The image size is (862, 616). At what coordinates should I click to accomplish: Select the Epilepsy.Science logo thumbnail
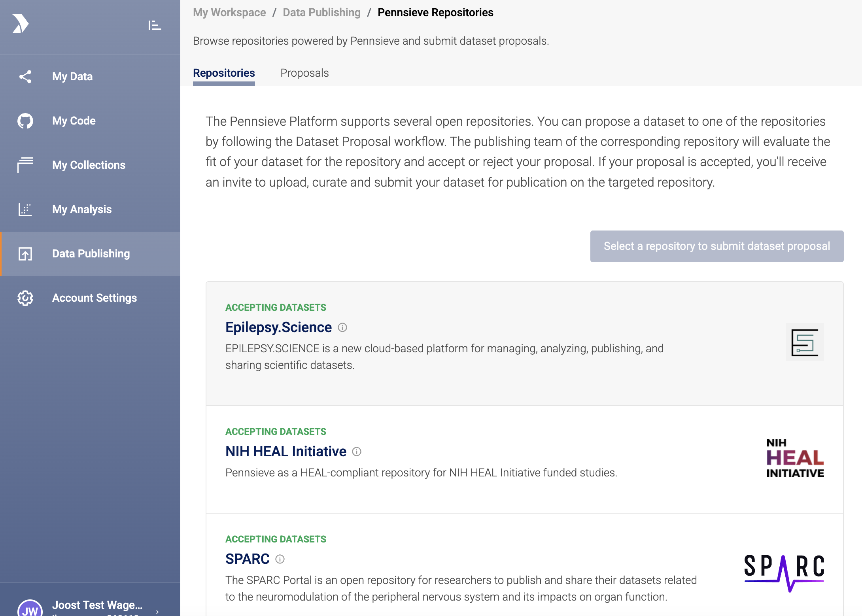805,342
